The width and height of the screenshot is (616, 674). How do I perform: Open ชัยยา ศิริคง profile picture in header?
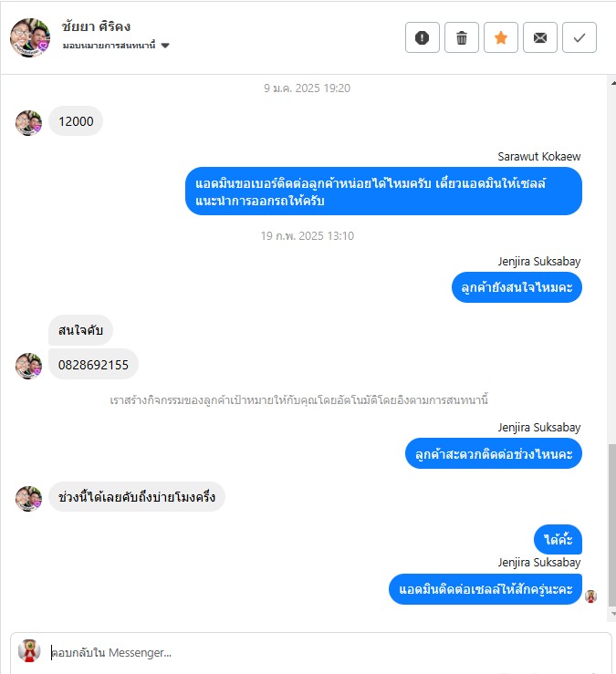[x=30, y=37]
